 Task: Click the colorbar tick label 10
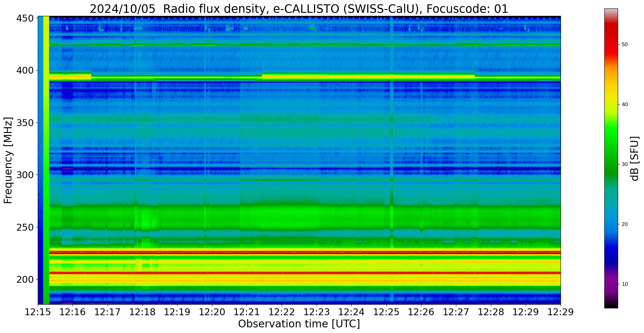click(625, 284)
